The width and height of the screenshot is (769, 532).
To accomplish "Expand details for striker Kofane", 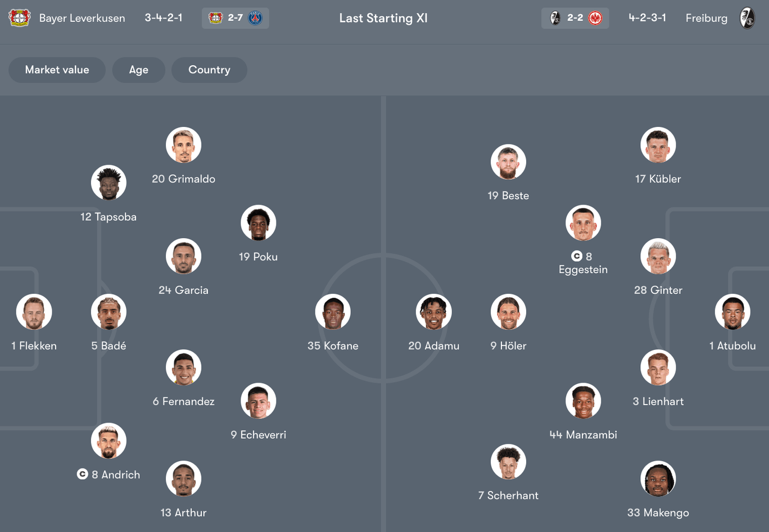I will [332, 312].
